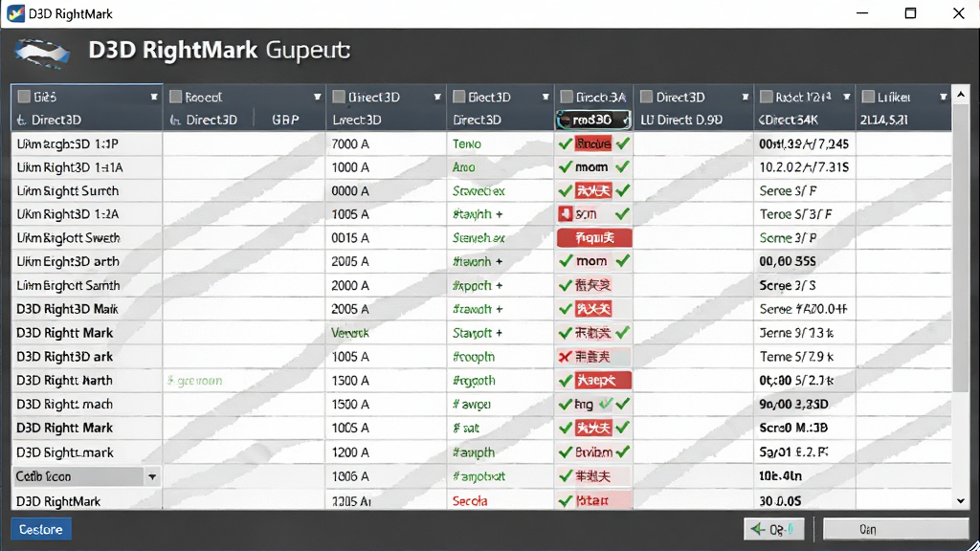This screenshot has width=980, height=551.
Task: Click the 10k.4ln value cell
Action: pyautogui.click(x=781, y=476)
